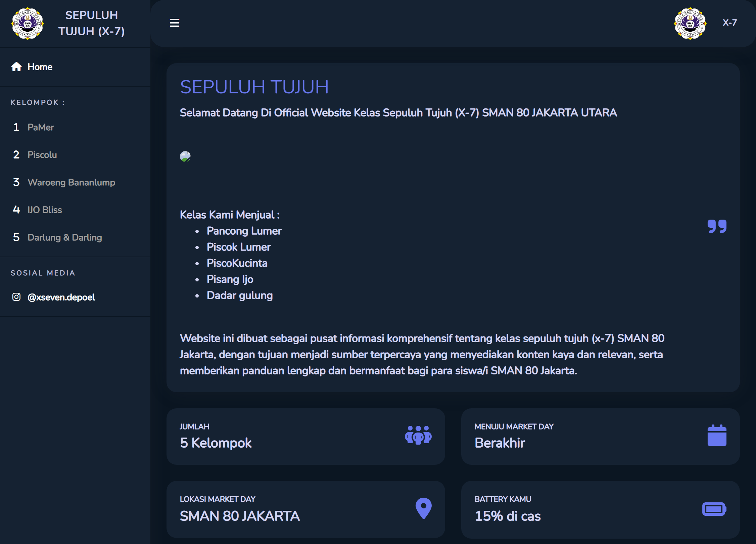This screenshot has width=756, height=544.
Task: Visit @xseven.depoel Instagram link
Action: coord(61,297)
